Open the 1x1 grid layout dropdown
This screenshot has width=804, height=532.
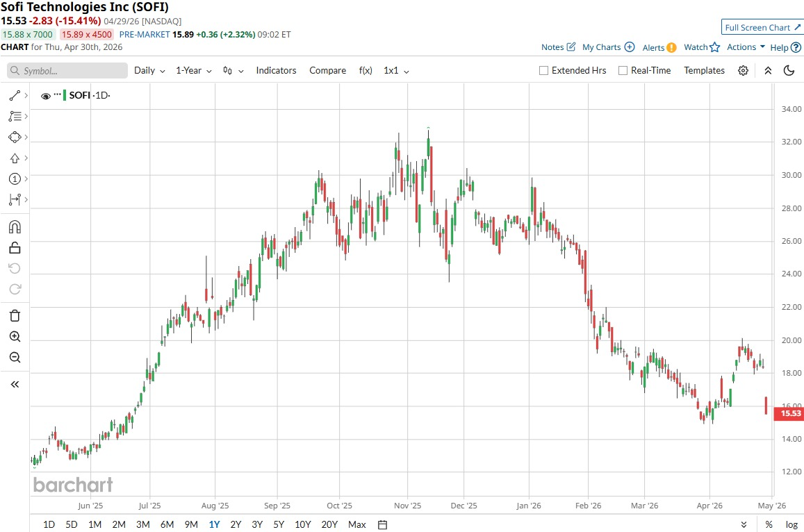(396, 71)
